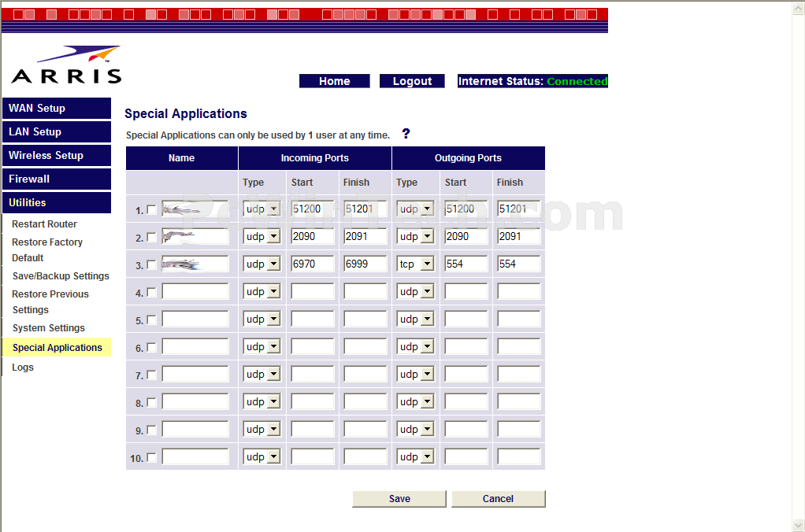Viewport: 805px width, 532px height.
Task: Click the row 4 Name field
Action: [195, 291]
